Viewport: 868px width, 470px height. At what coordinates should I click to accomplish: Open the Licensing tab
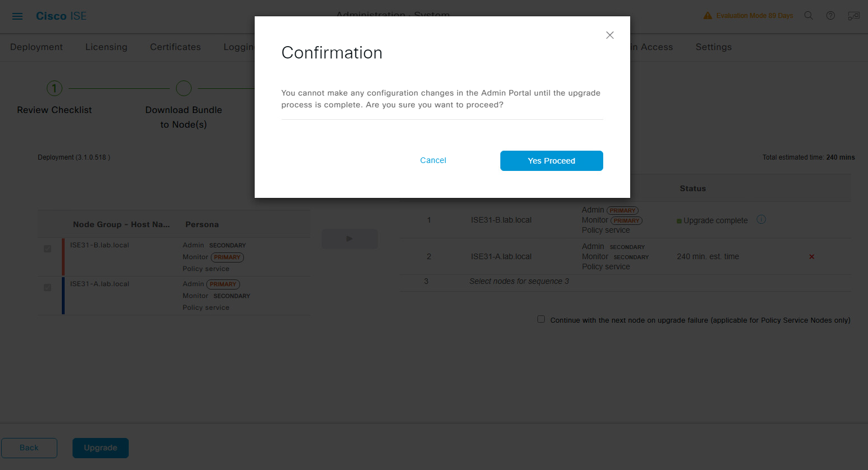coord(106,47)
